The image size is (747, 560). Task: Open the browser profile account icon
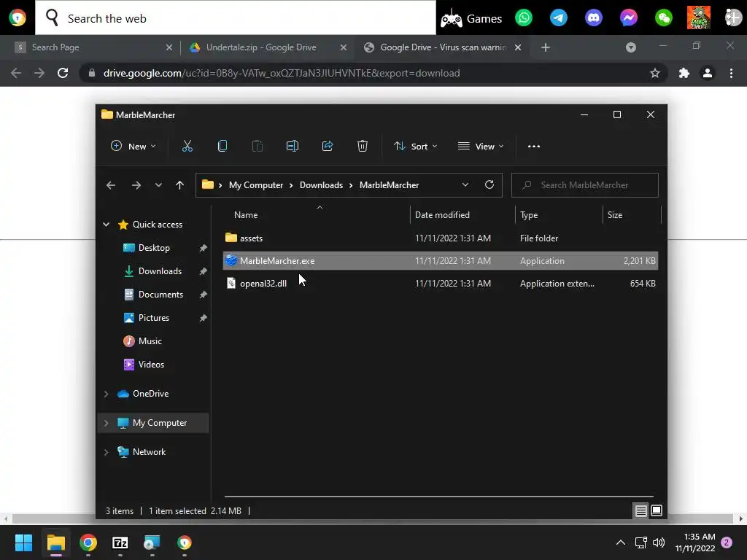[x=708, y=73]
